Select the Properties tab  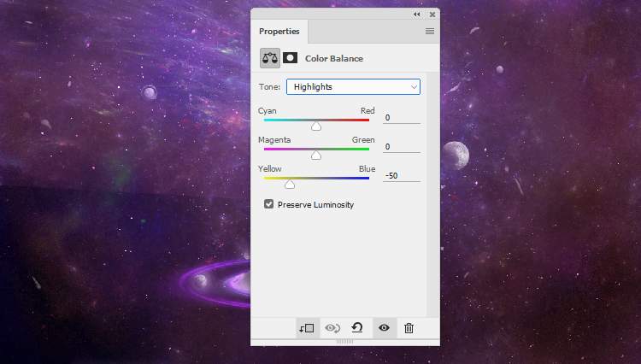279,32
